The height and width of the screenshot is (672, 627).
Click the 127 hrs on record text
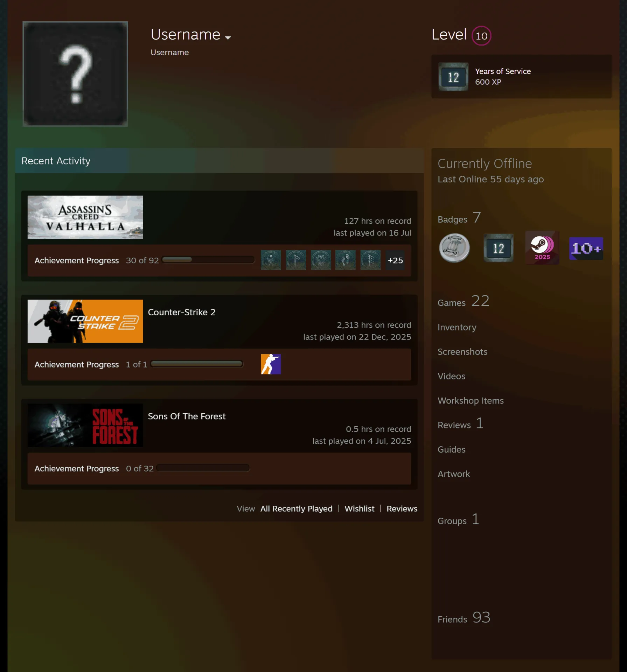[x=377, y=221]
